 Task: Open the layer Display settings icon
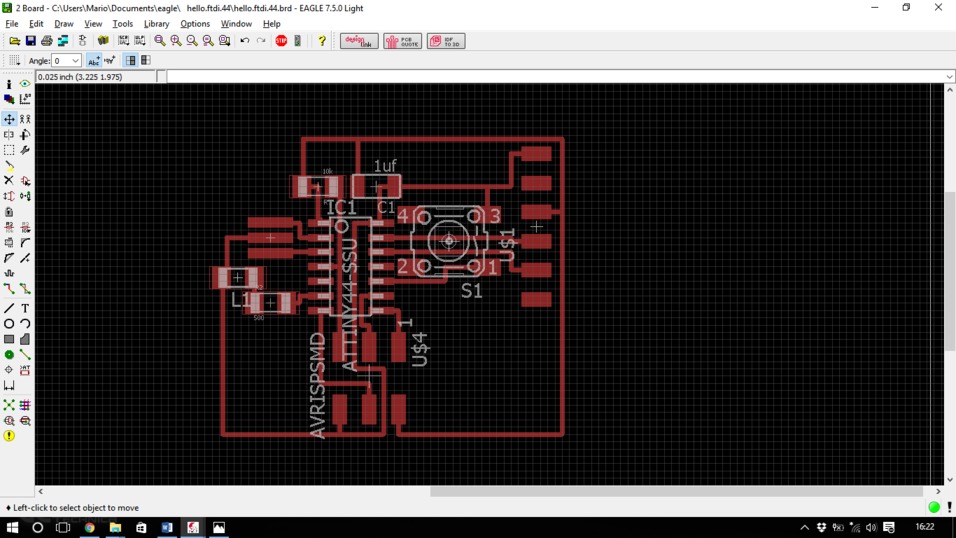9,99
